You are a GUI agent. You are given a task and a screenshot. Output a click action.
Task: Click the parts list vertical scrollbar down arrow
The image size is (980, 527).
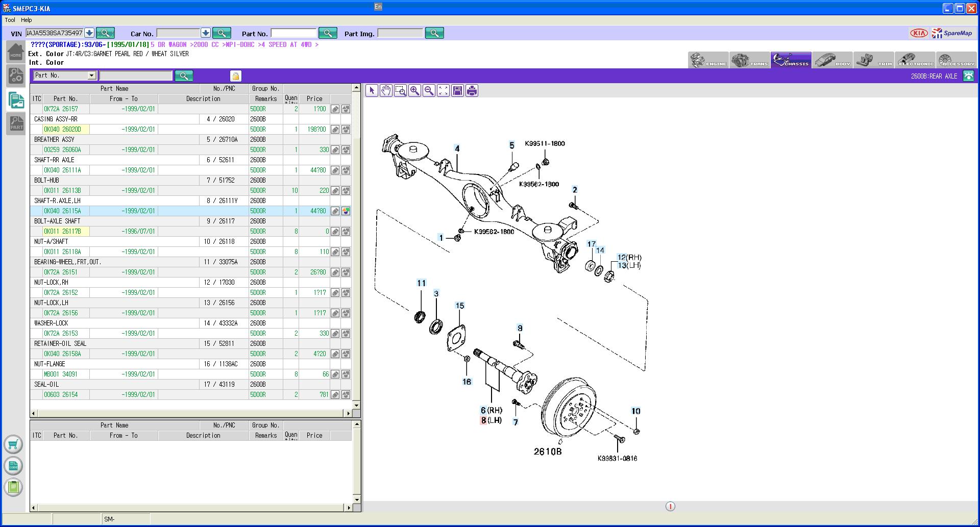356,406
